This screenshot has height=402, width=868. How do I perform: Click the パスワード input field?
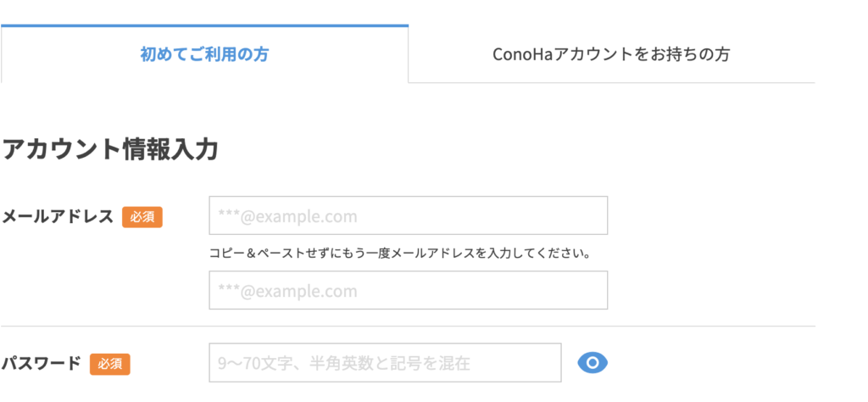click(385, 363)
